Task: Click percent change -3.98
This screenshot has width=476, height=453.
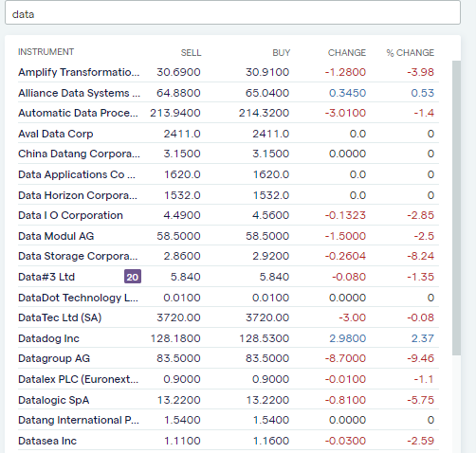Action: pos(421,72)
